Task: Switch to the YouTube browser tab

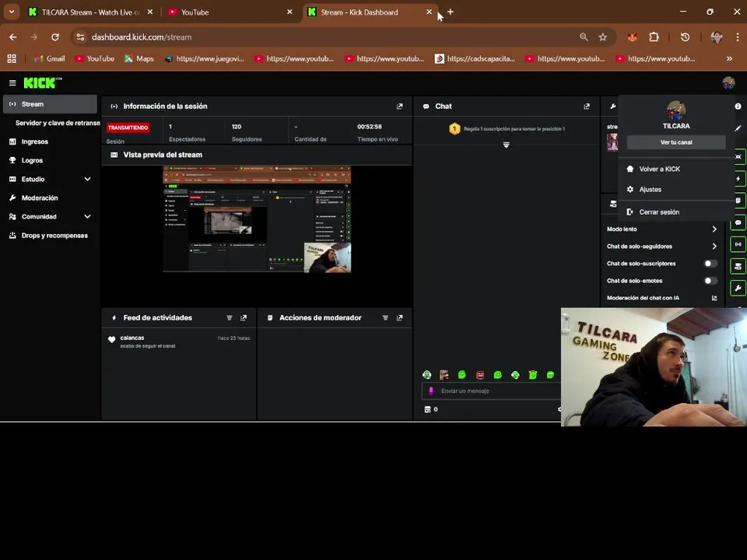Action: [x=229, y=12]
